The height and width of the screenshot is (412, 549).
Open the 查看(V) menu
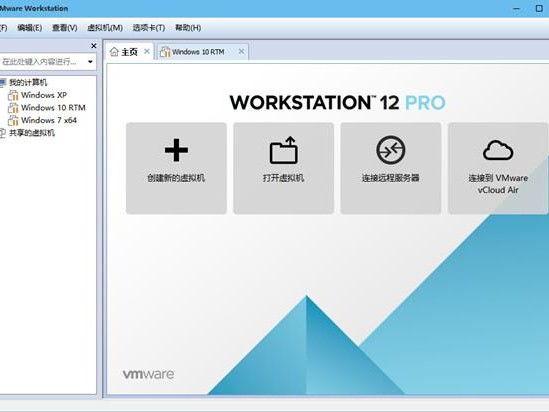click(x=65, y=28)
